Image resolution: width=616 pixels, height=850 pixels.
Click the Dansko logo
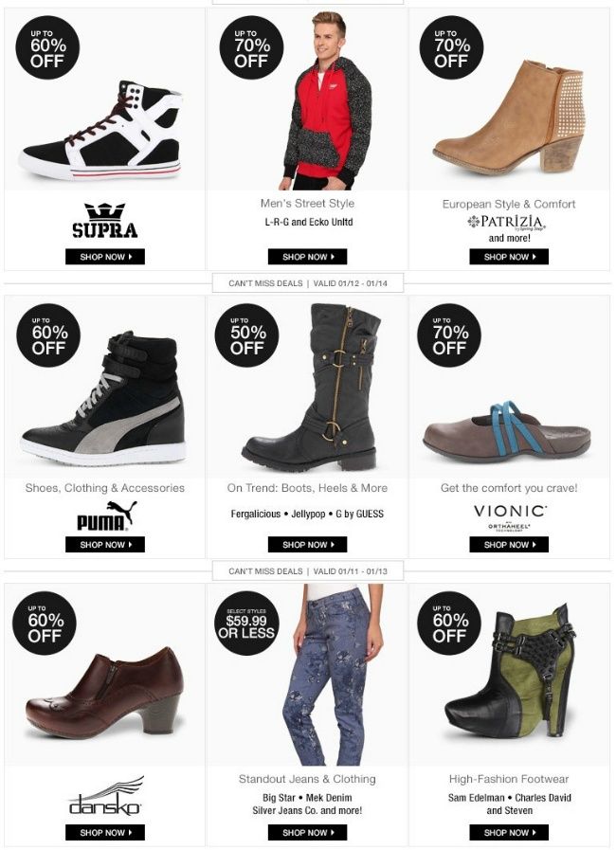pyautogui.click(x=105, y=796)
